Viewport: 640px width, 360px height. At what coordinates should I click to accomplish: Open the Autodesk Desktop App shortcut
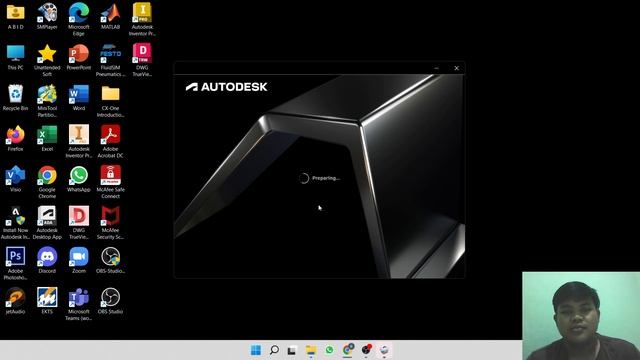tap(47, 222)
